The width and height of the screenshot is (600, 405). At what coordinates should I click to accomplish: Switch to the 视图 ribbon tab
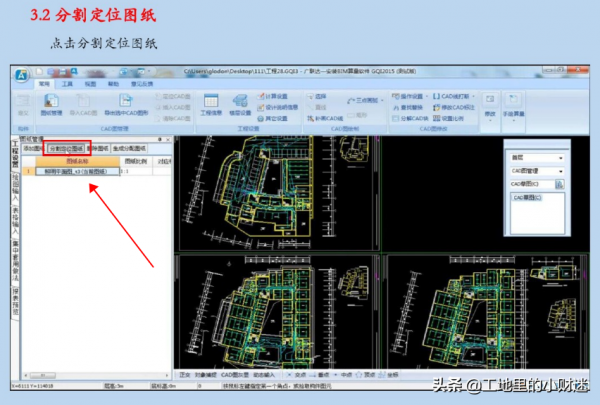[x=90, y=84]
